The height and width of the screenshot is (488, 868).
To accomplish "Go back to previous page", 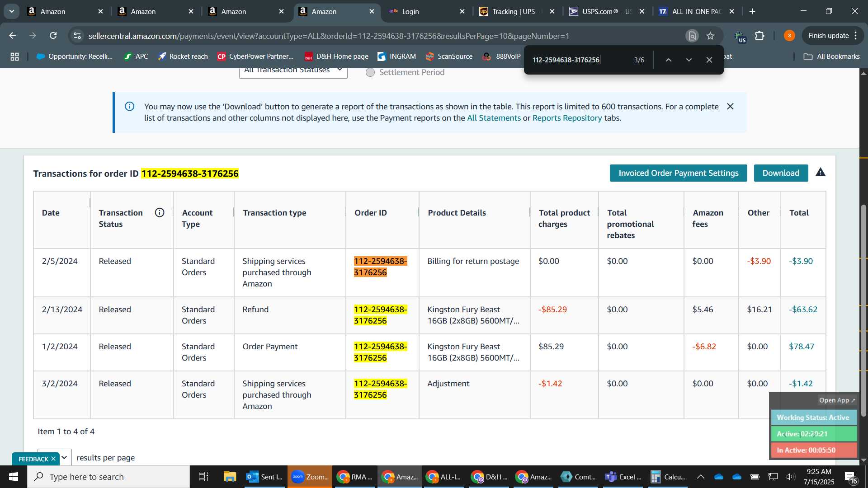I will (x=13, y=36).
